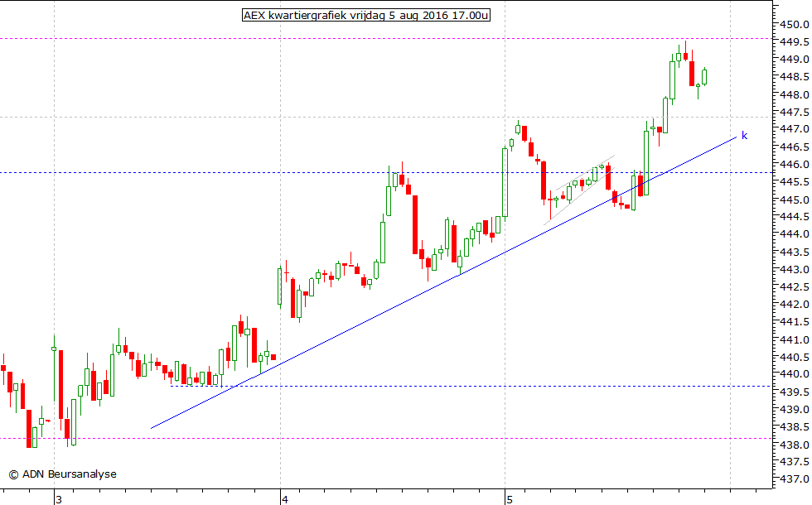Click the '© ADN Beursanalyse' copyright text
The image size is (812, 505).
point(63,474)
